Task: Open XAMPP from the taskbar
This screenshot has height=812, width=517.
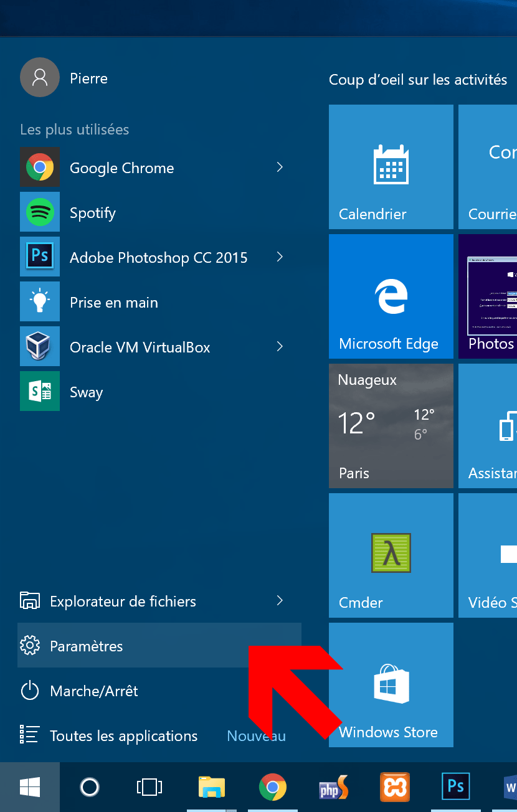Action: (395, 787)
